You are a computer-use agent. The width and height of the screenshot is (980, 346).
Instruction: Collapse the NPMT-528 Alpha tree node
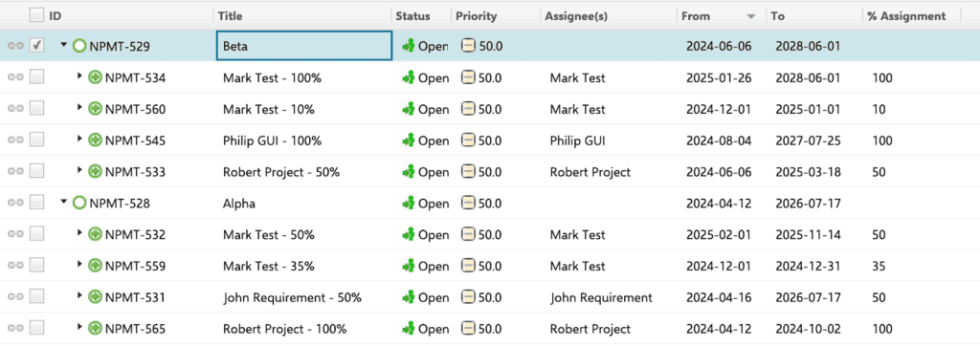[x=64, y=203]
